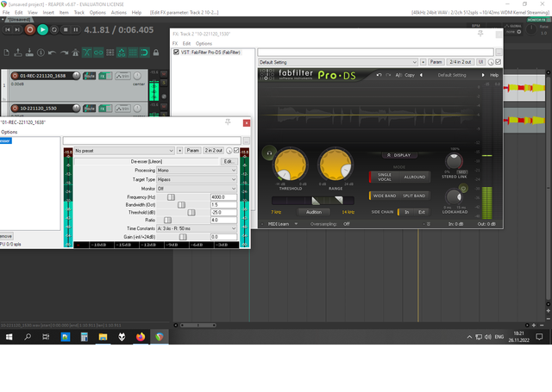This screenshot has height=392, width=552.
Task: Select Split Band processing in Pro-DS
Action: pyautogui.click(x=414, y=196)
